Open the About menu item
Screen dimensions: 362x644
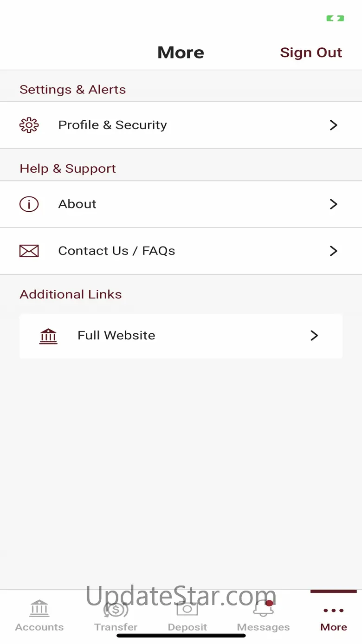[x=181, y=204]
